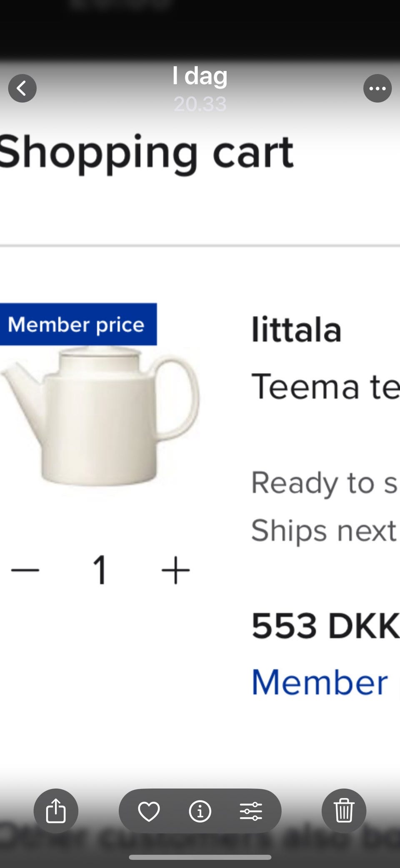Tap the share icon
400x868 pixels.
[56, 811]
